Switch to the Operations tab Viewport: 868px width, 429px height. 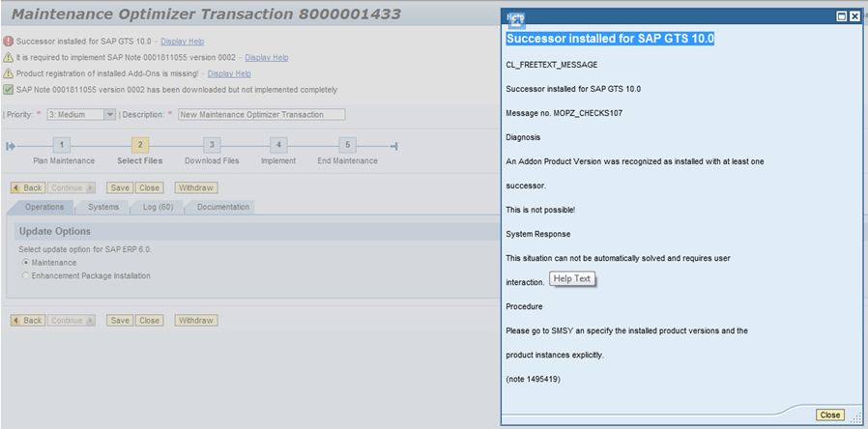pos(43,207)
